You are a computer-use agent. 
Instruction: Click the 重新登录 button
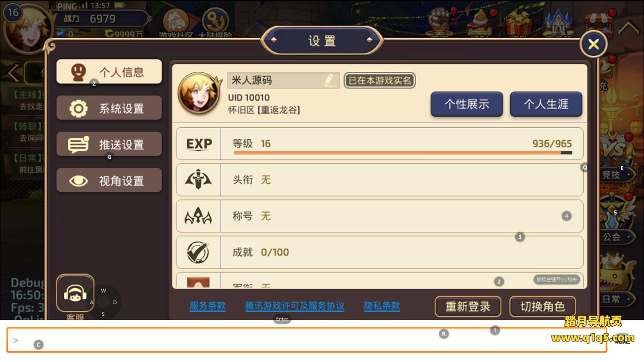click(x=468, y=306)
